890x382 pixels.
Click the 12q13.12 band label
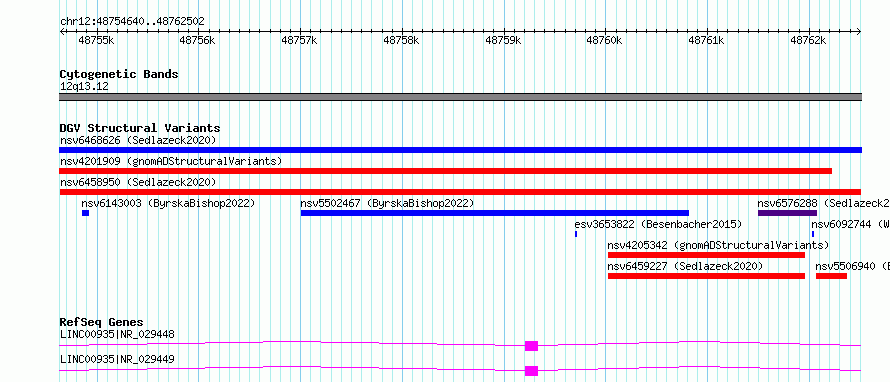(84, 87)
